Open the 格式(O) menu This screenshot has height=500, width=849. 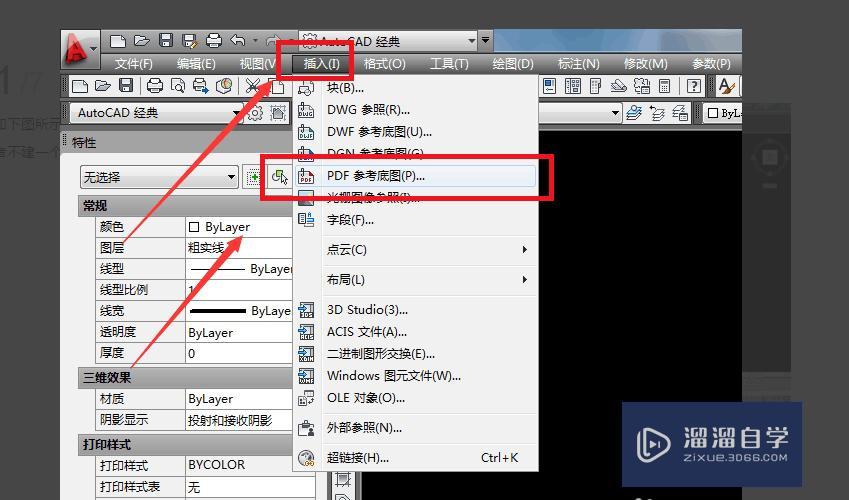[384, 64]
